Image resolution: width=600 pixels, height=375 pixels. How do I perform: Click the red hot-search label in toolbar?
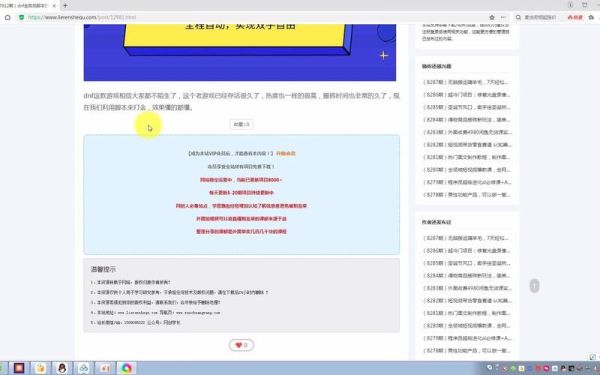point(575,17)
